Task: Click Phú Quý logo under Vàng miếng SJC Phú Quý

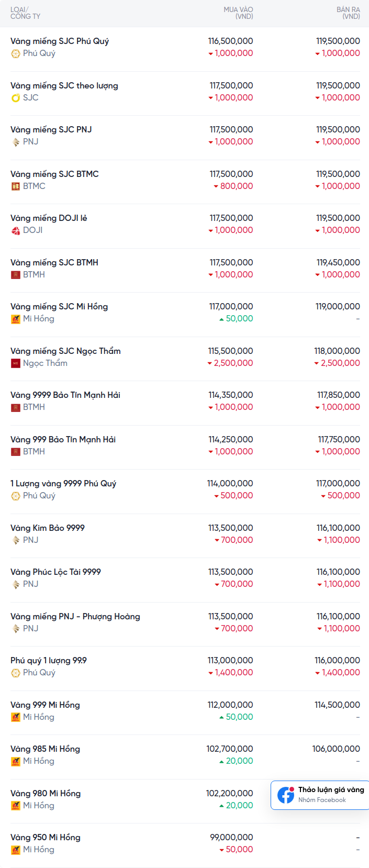Action: [x=16, y=53]
